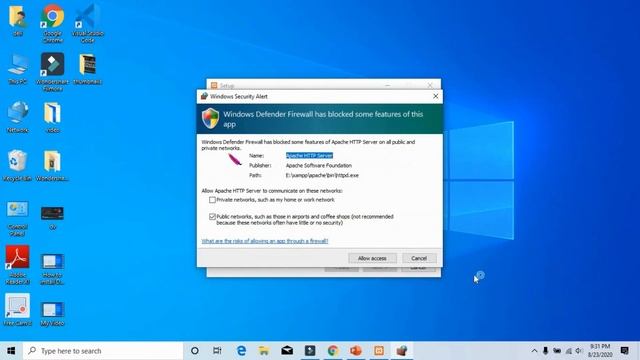Open Cortana from the taskbar
Screen dimensions: 640x360
[x=195, y=351]
